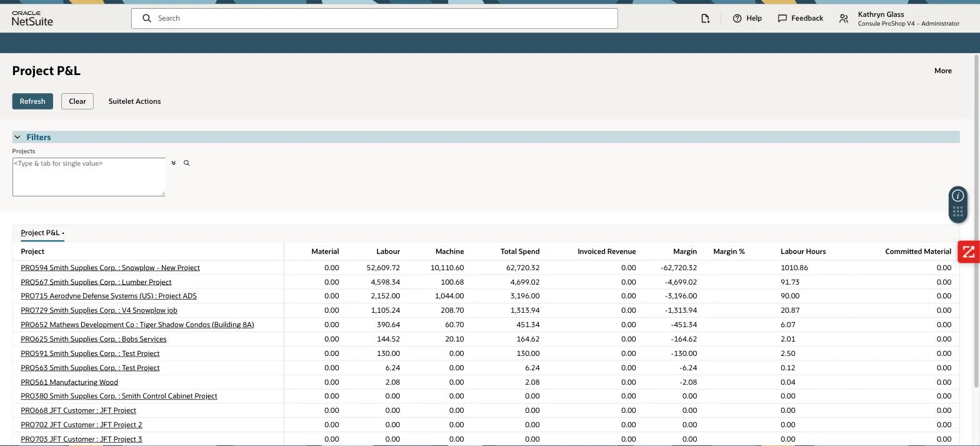Open the Projects filter search icon

tap(186, 163)
